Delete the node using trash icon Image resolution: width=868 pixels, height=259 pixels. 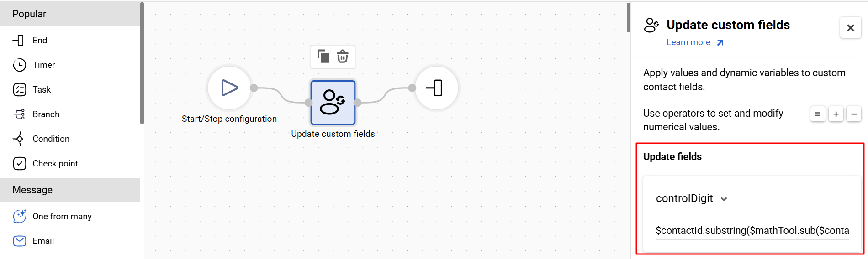(x=343, y=57)
